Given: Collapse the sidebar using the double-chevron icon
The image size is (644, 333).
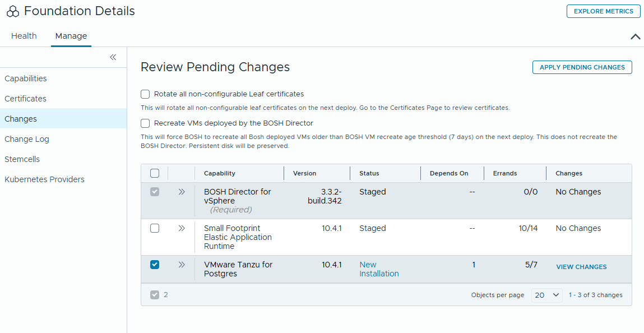Looking at the screenshot, I should [113, 57].
